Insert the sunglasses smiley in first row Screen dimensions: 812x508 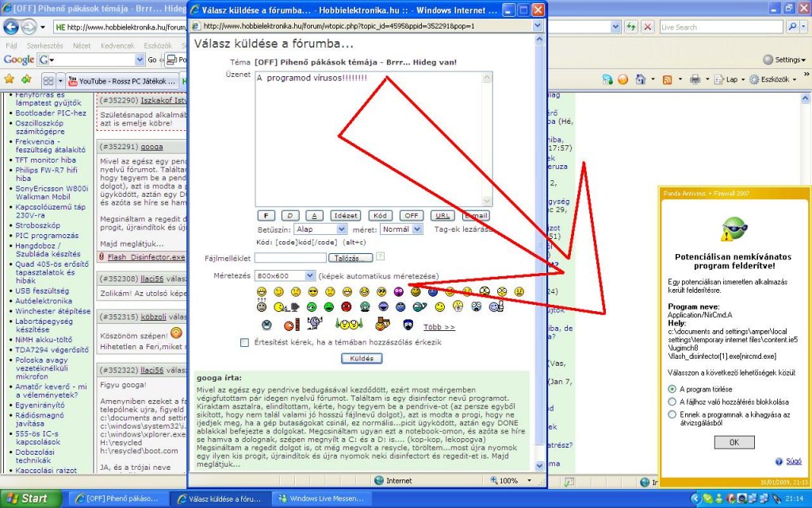pos(312,292)
